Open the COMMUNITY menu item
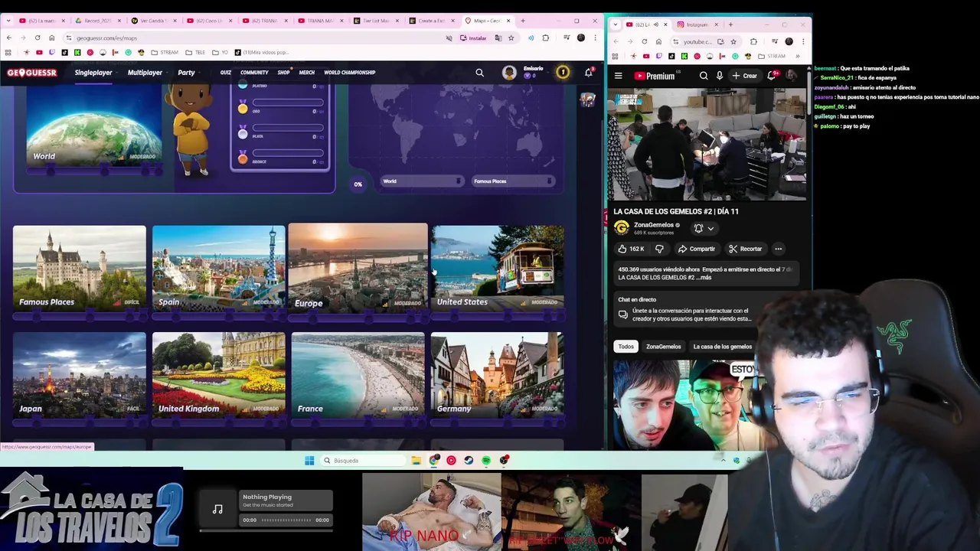The image size is (980, 551). pos(254,73)
